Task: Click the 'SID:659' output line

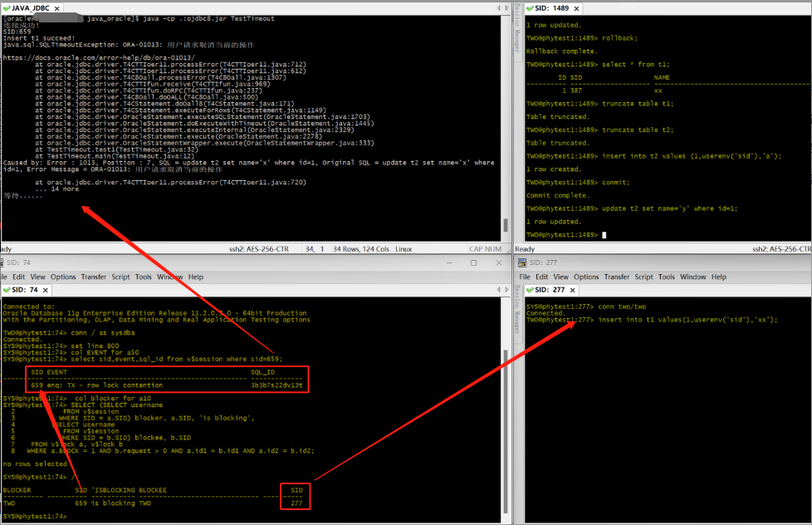Action: [17, 32]
